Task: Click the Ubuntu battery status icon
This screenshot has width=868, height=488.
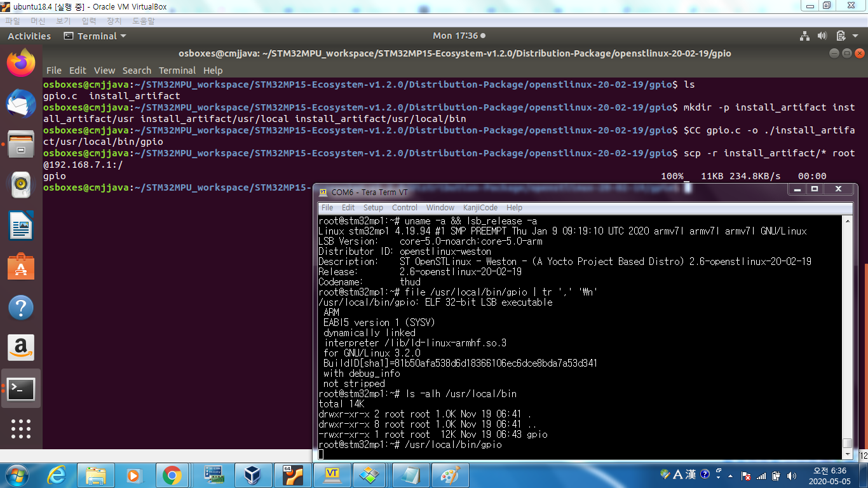Action: 841,36
